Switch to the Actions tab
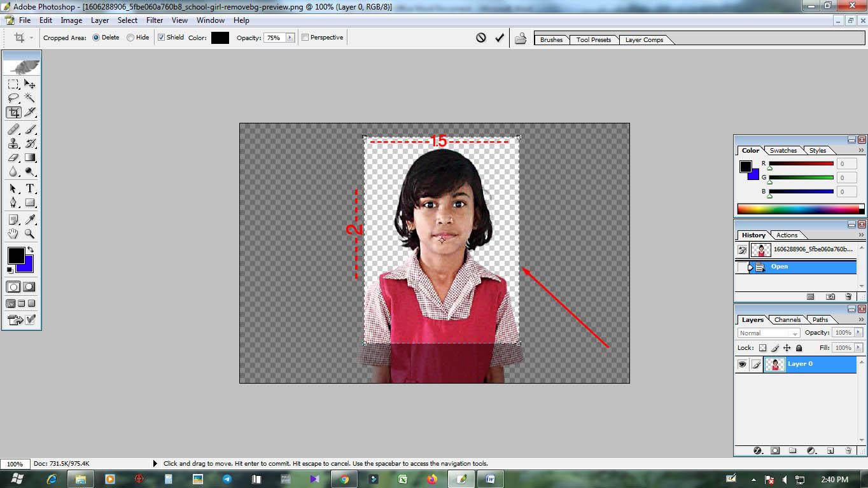 tap(787, 235)
